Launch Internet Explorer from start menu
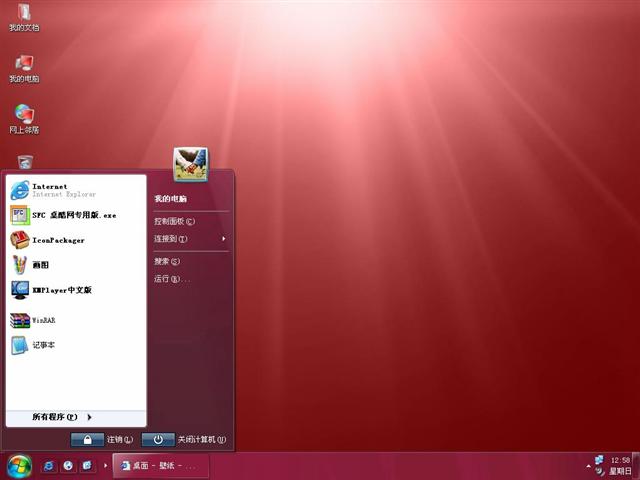 76,190
